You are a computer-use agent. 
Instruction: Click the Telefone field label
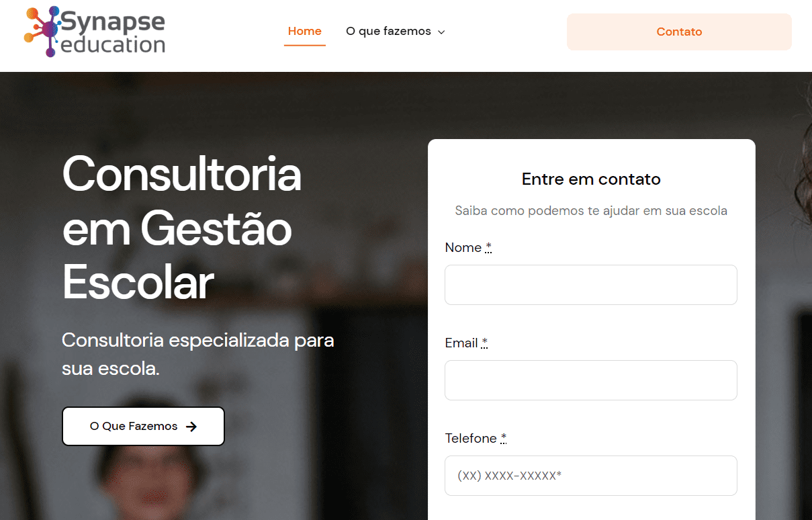click(470, 439)
